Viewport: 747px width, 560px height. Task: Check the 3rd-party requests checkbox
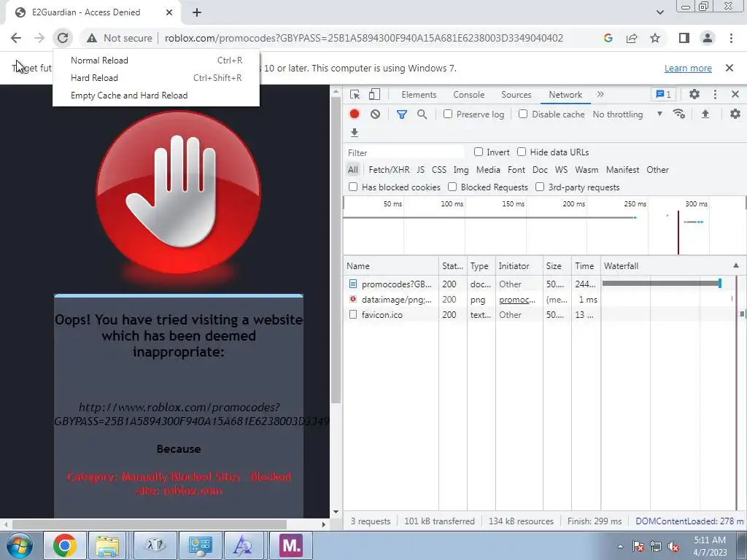coord(540,187)
